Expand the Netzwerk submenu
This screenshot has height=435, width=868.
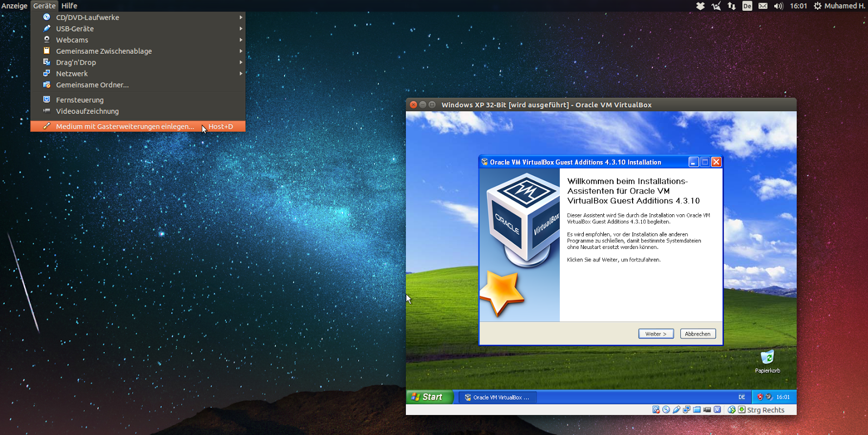[x=138, y=74]
